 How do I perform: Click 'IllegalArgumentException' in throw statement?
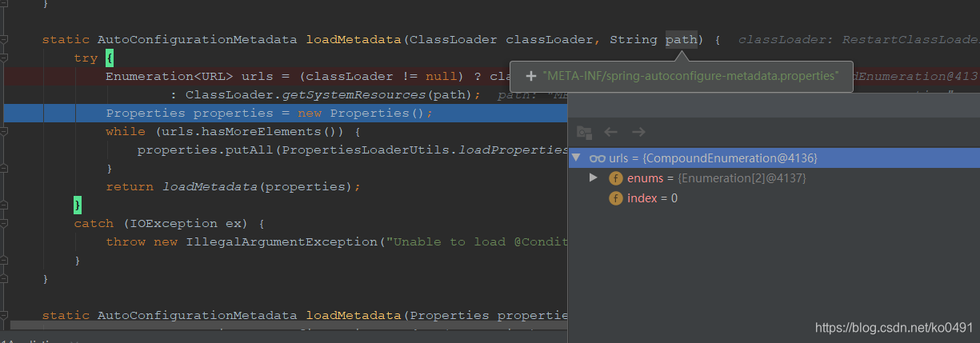pos(282,241)
